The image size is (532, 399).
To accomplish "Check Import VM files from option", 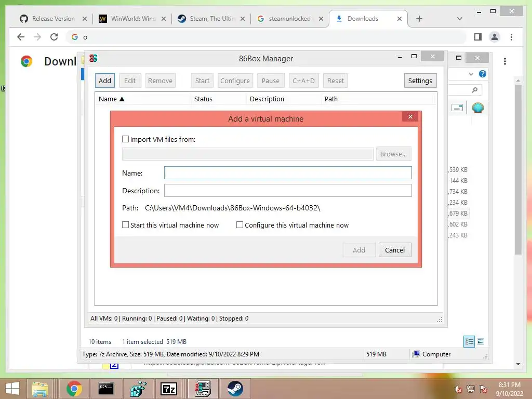I will 125,139.
